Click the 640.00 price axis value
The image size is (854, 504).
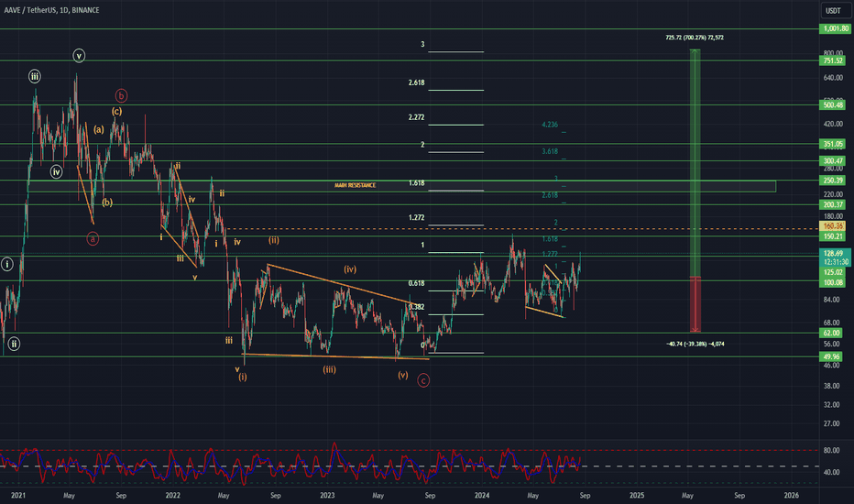coord(833,78)
